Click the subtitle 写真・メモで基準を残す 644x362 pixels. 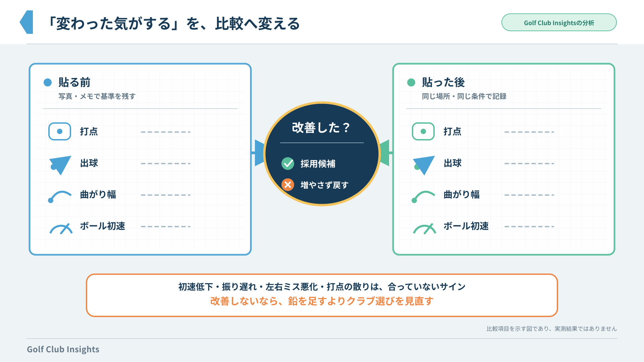click(x=97, y=96)
